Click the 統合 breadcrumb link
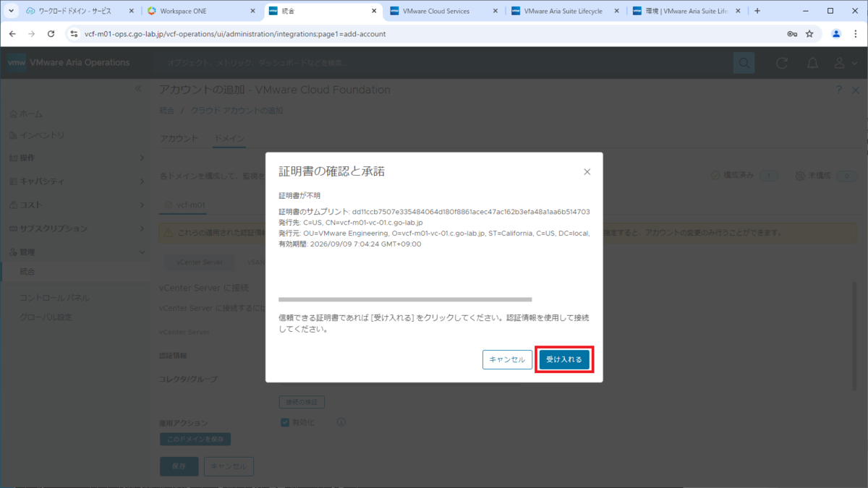This screenshot has height=488, width=868. (166, 111)
